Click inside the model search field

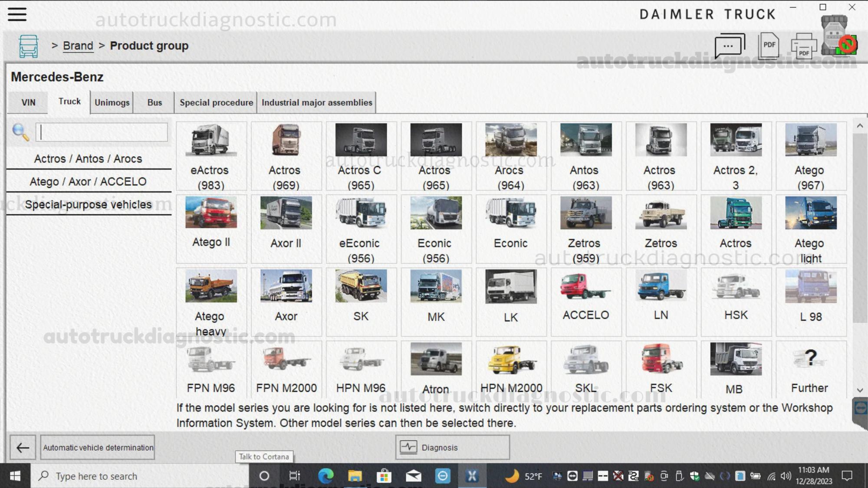click(x=102, y=132)
